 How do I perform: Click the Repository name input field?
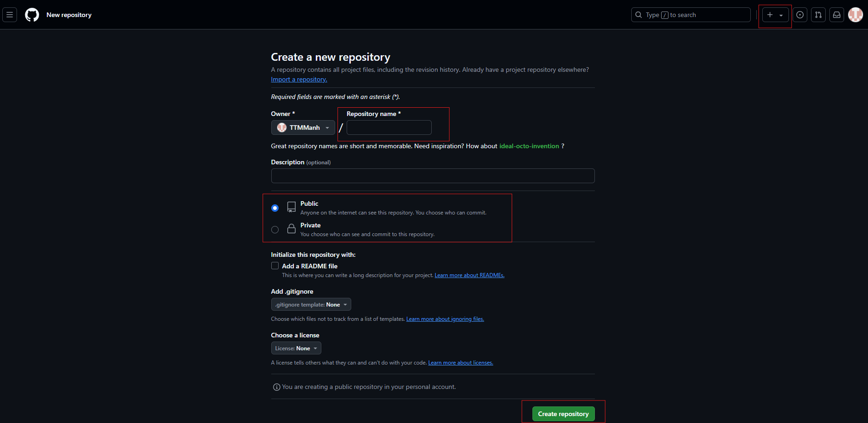389,127
